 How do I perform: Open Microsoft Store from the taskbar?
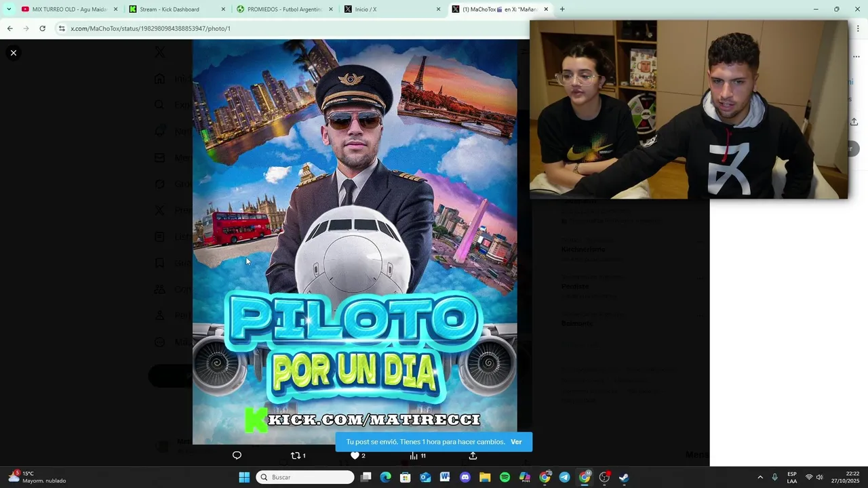pyautogui.click(x=406, y=477)
